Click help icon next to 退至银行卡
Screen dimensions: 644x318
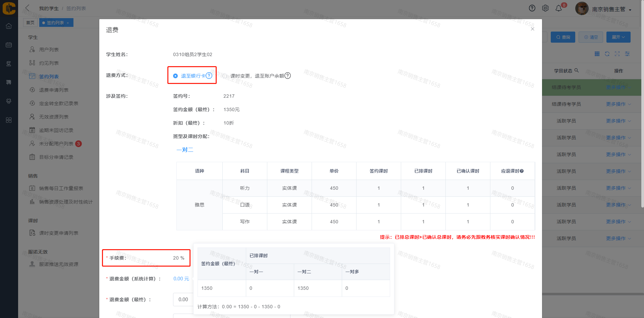click(x=209, y=76)
